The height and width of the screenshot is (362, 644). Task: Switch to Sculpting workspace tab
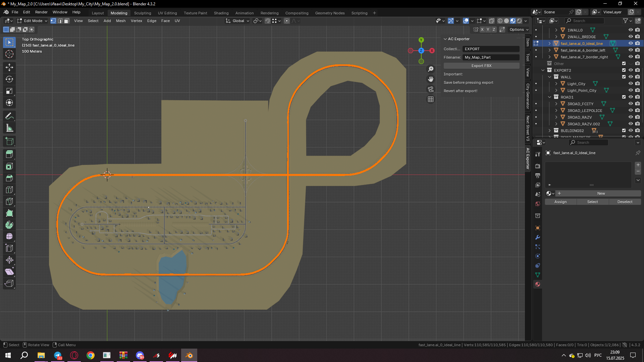[143, 13]
